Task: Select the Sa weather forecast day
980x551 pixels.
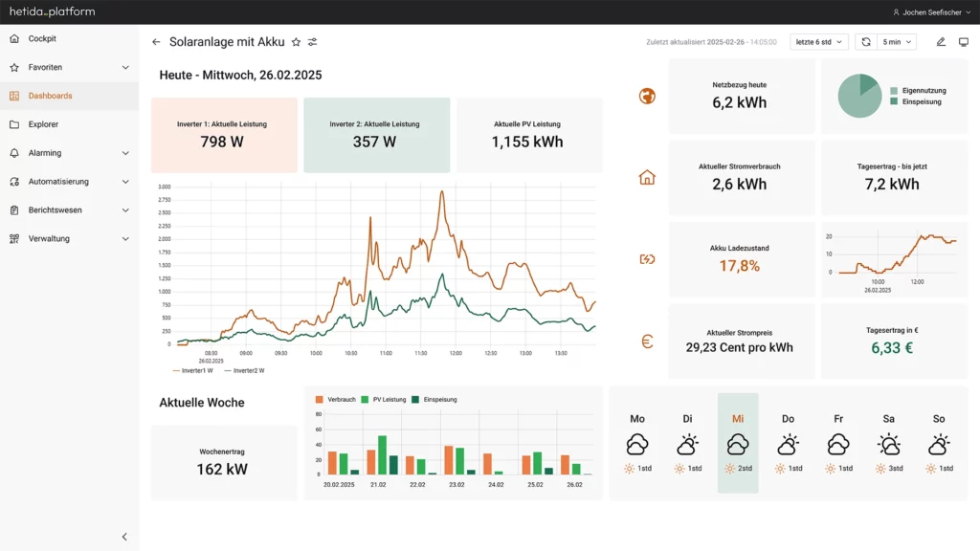Action: (889, 443)
